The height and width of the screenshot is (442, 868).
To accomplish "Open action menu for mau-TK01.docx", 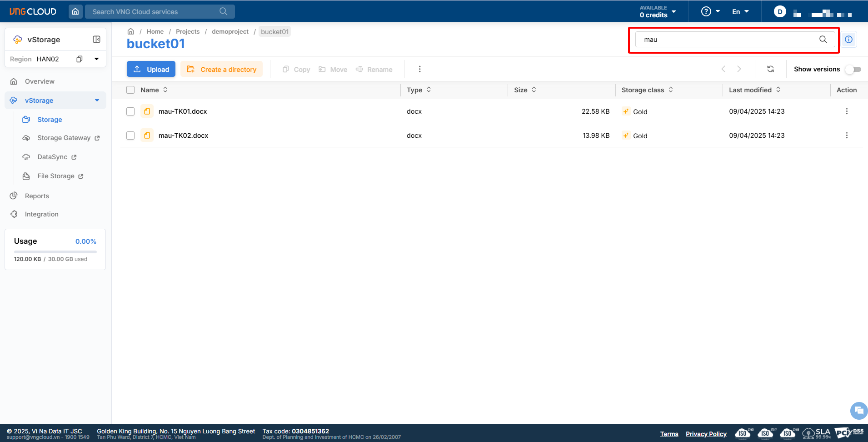I will pos(846,111).
